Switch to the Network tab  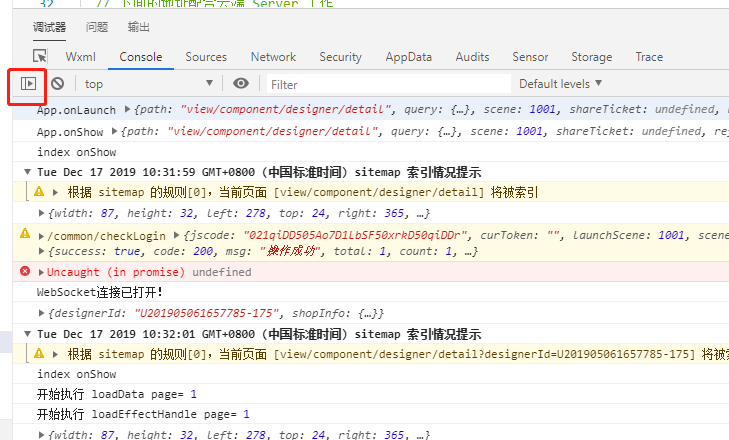[x=273, y=57]
